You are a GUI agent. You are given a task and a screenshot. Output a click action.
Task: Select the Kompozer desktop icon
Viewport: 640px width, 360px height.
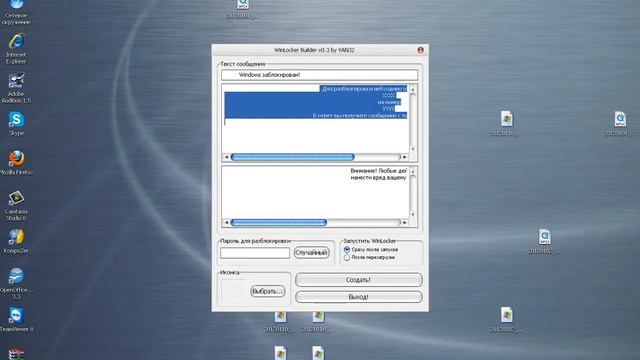pyautogui.click(x=16, y=241)
